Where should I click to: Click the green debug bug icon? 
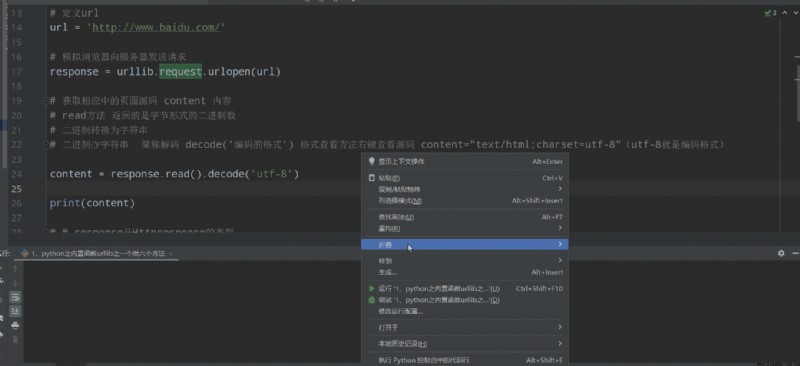[x=371, y=300]
